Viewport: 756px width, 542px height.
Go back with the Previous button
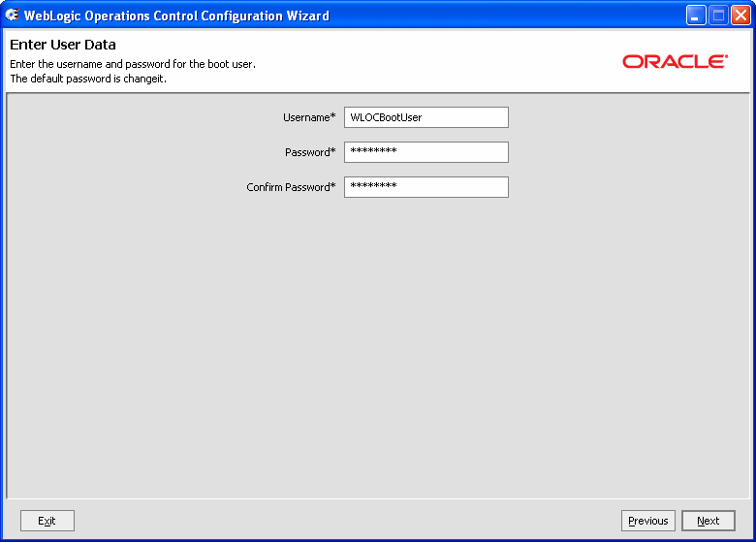point(648,521)
